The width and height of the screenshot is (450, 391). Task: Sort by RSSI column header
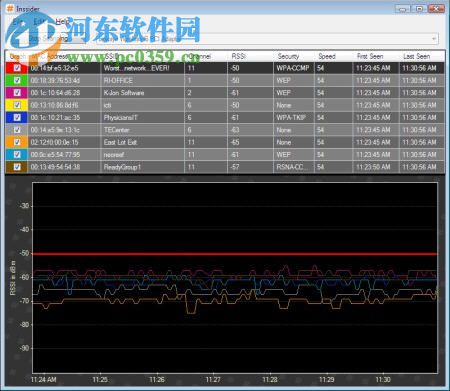pos(250,56)
